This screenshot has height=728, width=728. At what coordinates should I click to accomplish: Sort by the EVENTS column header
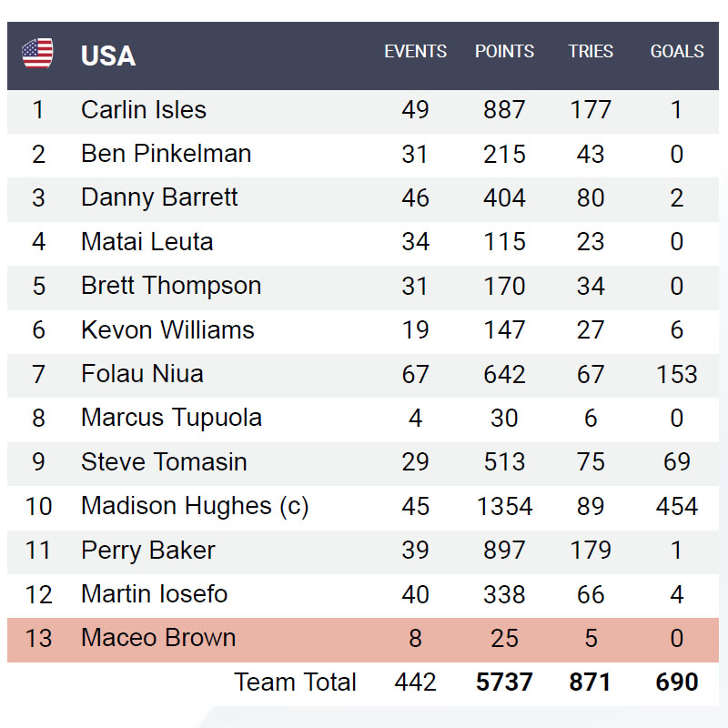coord(415,52)
